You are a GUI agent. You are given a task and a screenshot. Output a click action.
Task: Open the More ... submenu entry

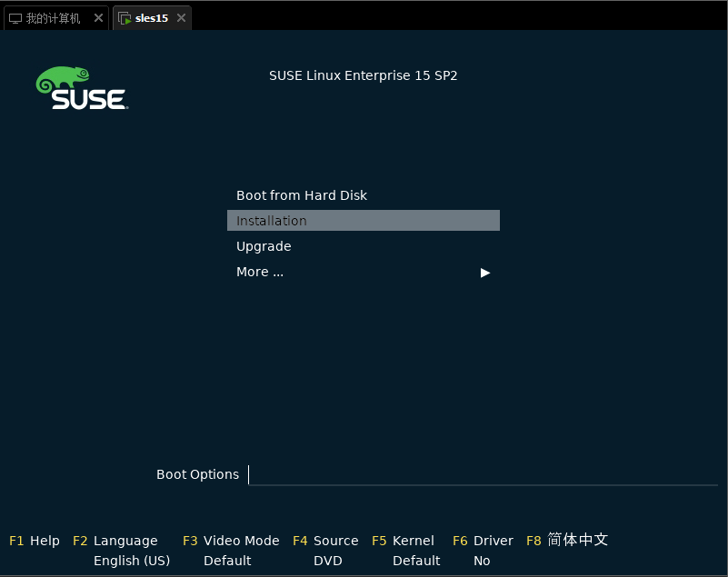[363, 272]
